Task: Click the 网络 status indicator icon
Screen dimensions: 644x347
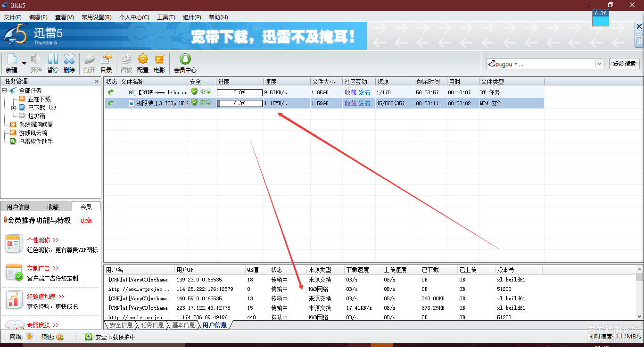Action: 29,337
